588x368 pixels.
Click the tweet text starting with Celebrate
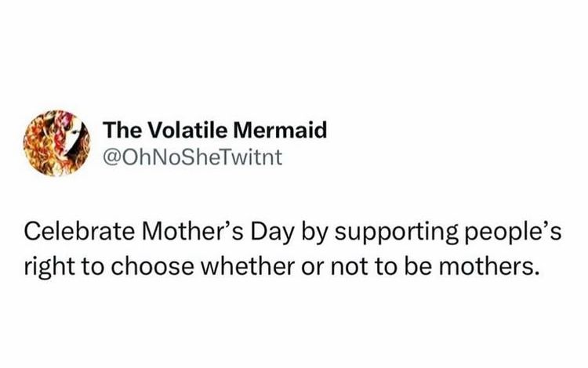click(292, 249)
